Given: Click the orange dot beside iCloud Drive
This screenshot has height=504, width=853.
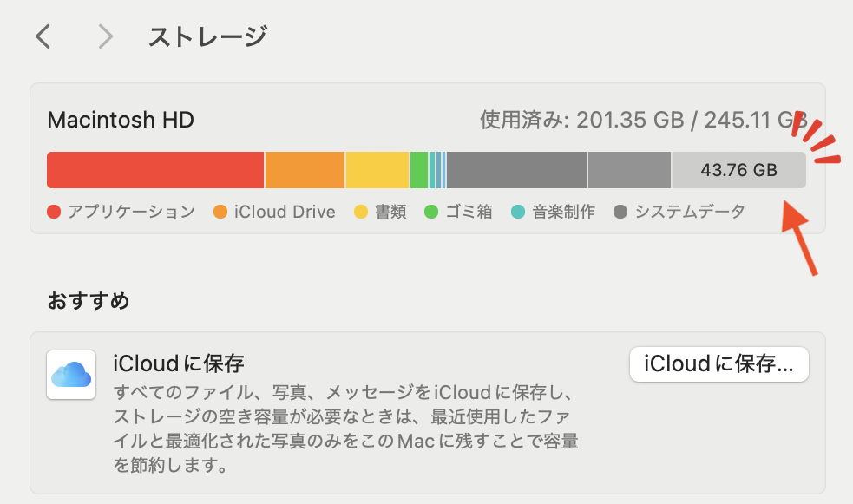Looking at the screenshot, I should [x=220, y=212].
